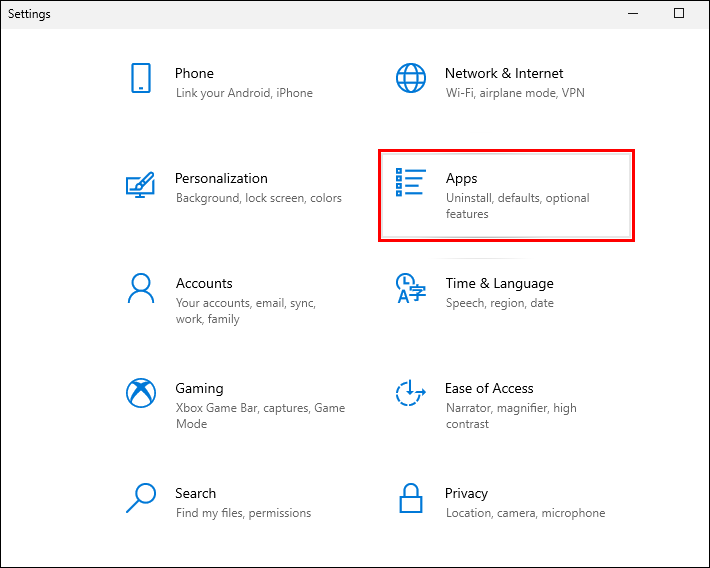Open the Accounts person icon
This screenshot has width=710, height=568.
point(140,288)
